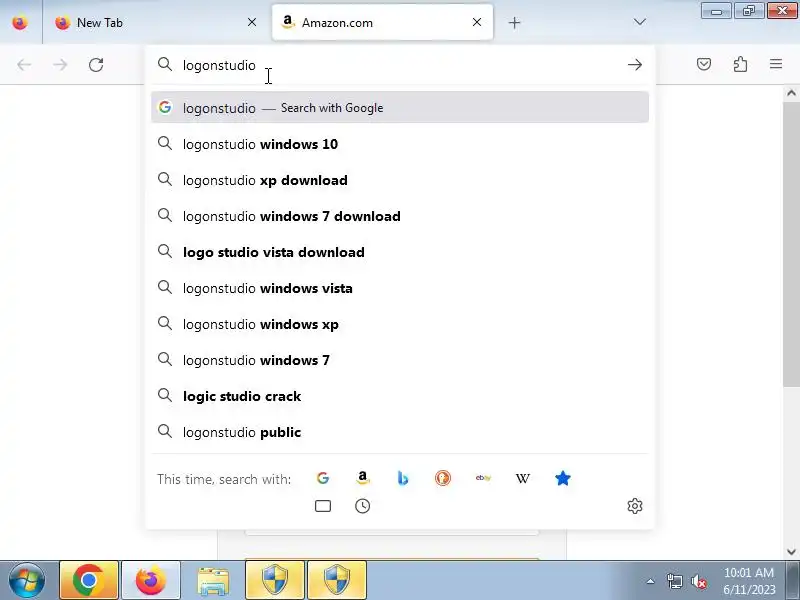Search with eBay one-off icon
The image size is (800, 600).
[x=483, y=479]
